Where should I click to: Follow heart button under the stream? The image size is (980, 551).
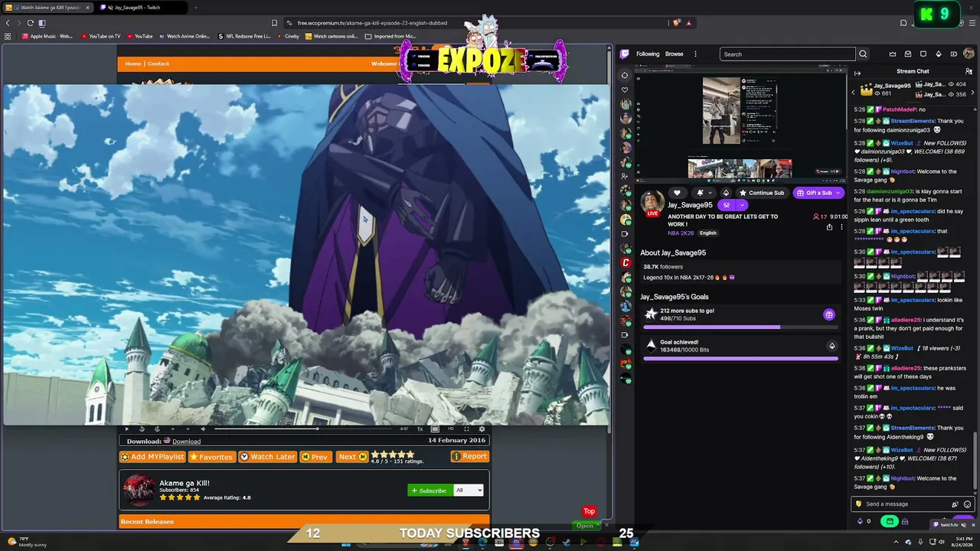point(677,193)
